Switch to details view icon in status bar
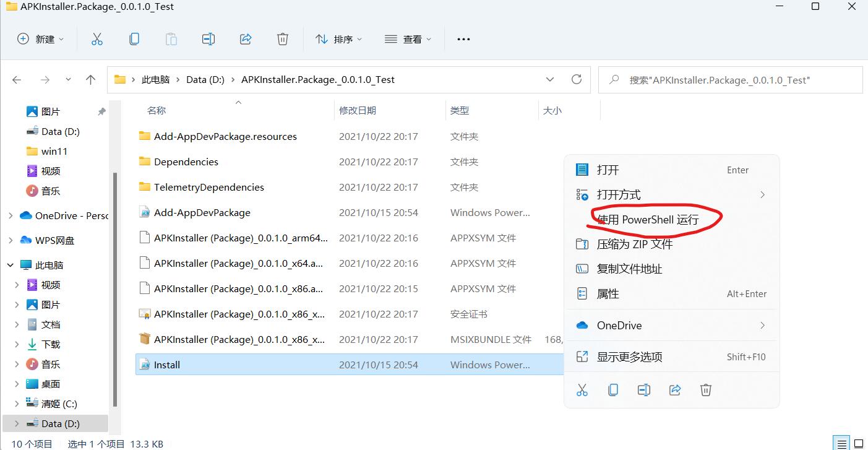This screenshot has height=450, width=868. (x=841, y=443)
